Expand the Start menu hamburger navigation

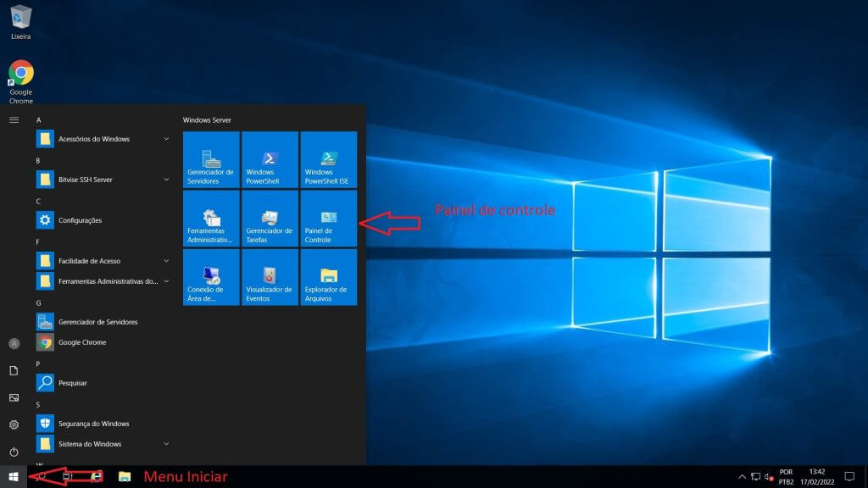pos(14,120)
